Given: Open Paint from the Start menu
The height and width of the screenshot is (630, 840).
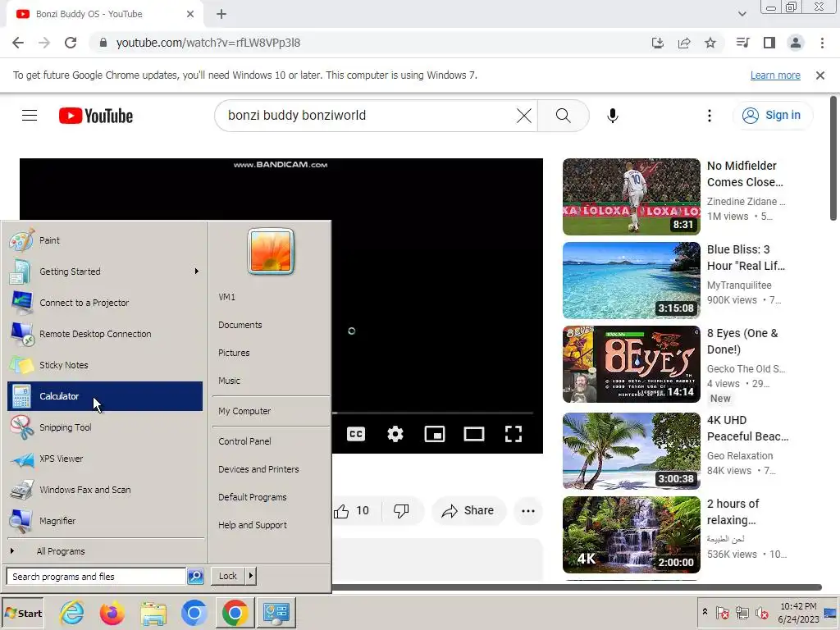Looking at the screenshot, I should (x=105, y=240).
